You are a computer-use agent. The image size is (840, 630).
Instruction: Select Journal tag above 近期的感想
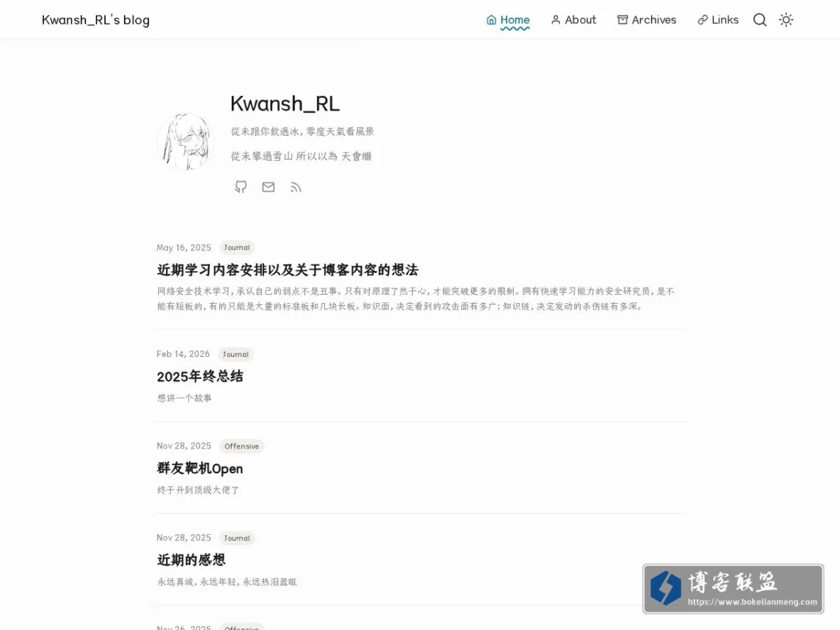pyautogui.click(x=237, y=538)
